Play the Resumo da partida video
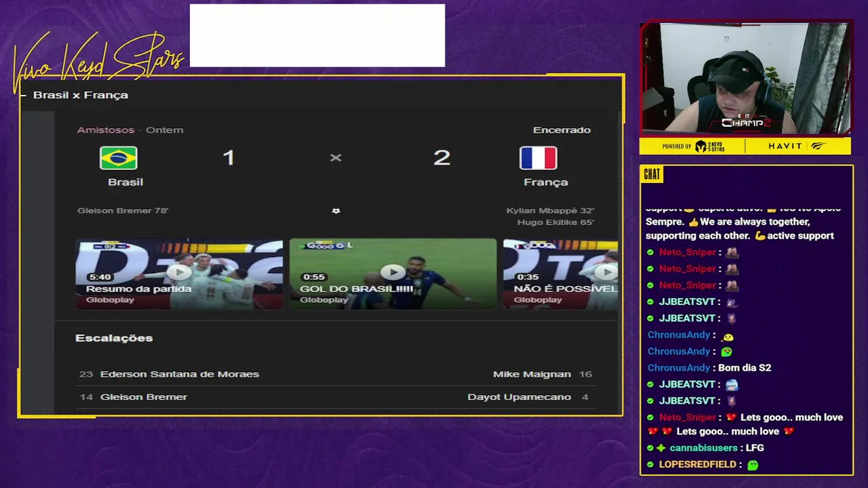This screenshot has width=868, height=488. coord(179,272)
